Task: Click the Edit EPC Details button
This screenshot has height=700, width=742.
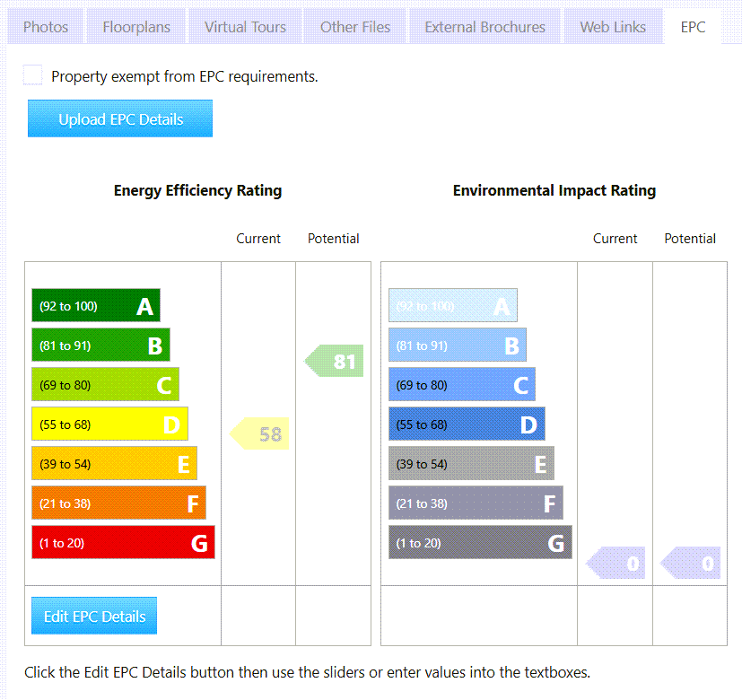Action: click(x=94, y=616)
